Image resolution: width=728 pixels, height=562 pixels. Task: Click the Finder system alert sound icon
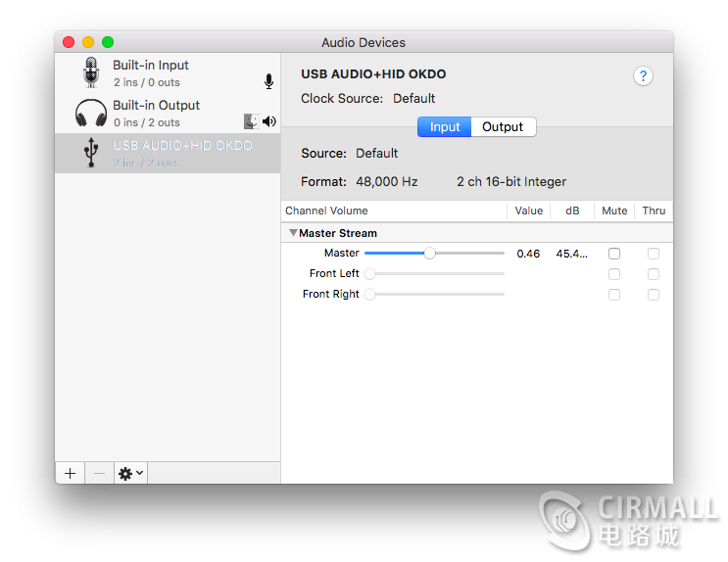click(x=251, y=121)
